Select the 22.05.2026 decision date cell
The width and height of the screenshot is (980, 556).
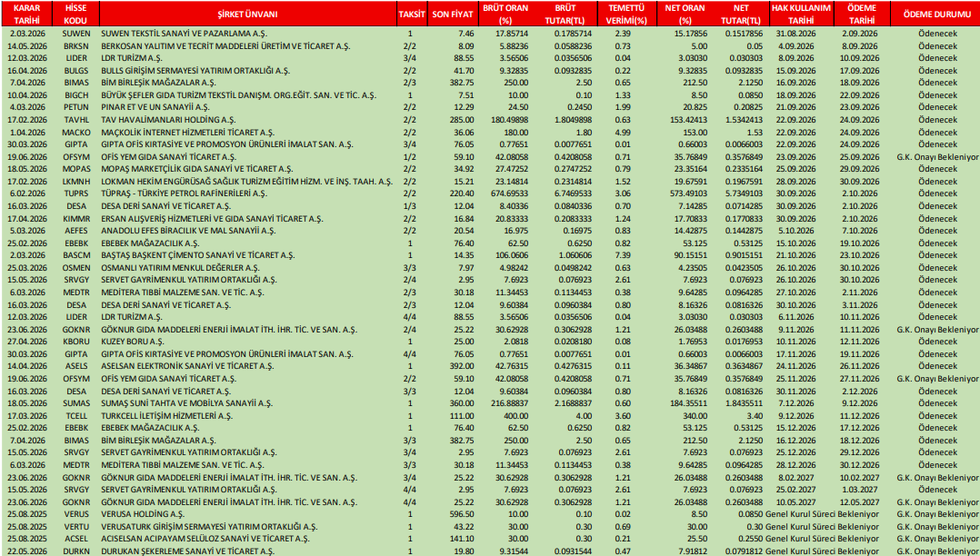(x=27, y=551)
